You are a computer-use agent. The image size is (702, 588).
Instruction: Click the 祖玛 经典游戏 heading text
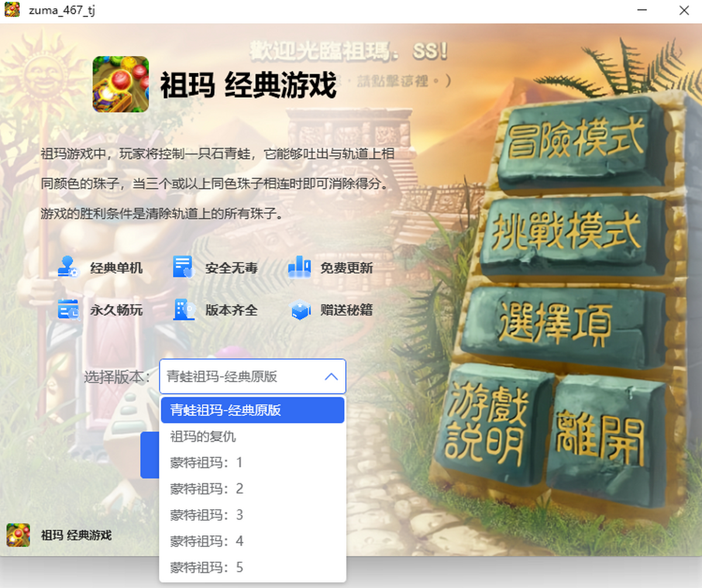pyautogui.click(x=249, y=85)
